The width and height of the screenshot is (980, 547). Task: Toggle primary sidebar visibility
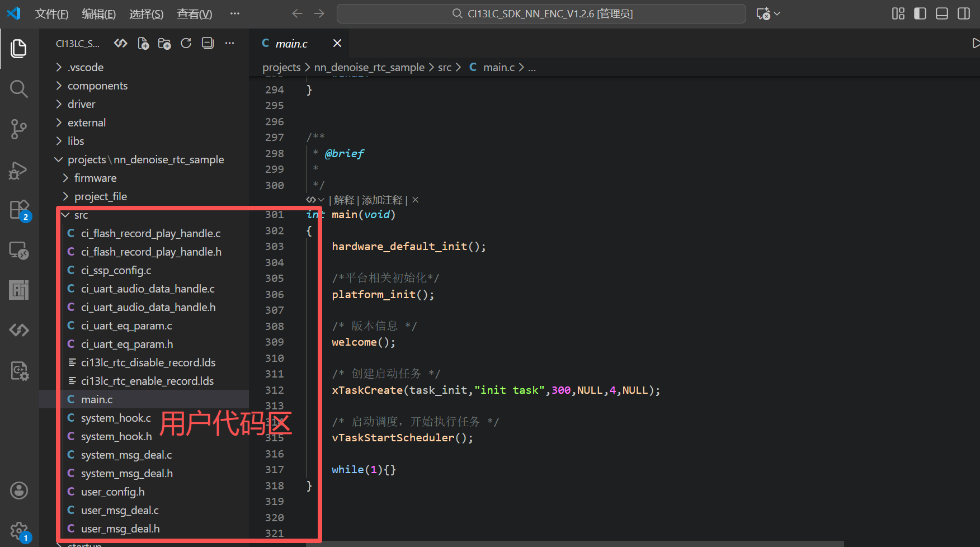tap(920, 14)
